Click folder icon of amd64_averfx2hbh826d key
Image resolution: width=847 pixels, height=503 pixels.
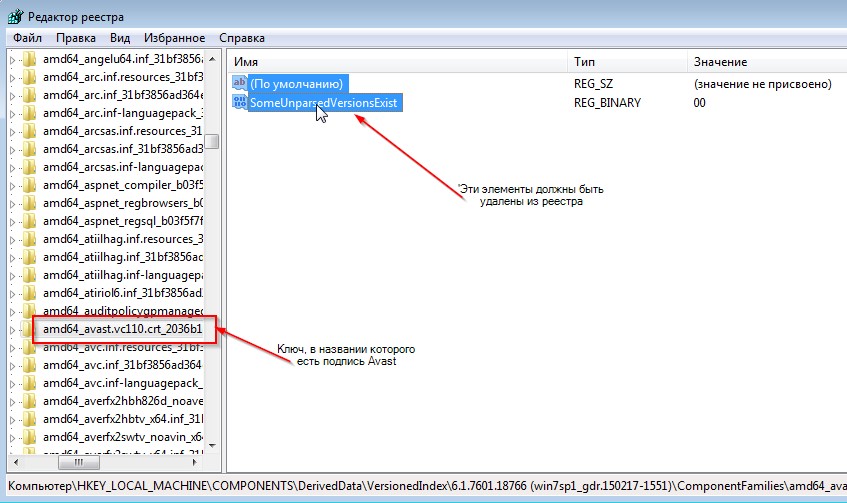pos(30,401)
